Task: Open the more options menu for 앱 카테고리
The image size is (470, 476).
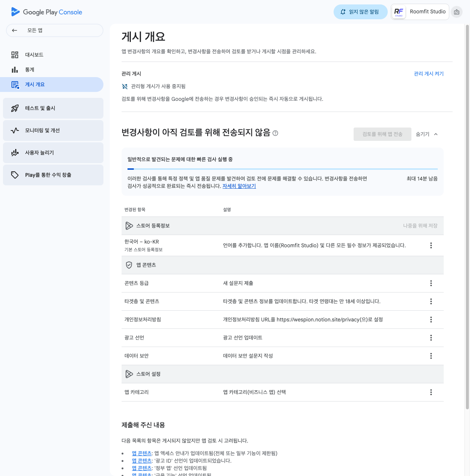Action: pyautogui.click(x=431, y=392)
